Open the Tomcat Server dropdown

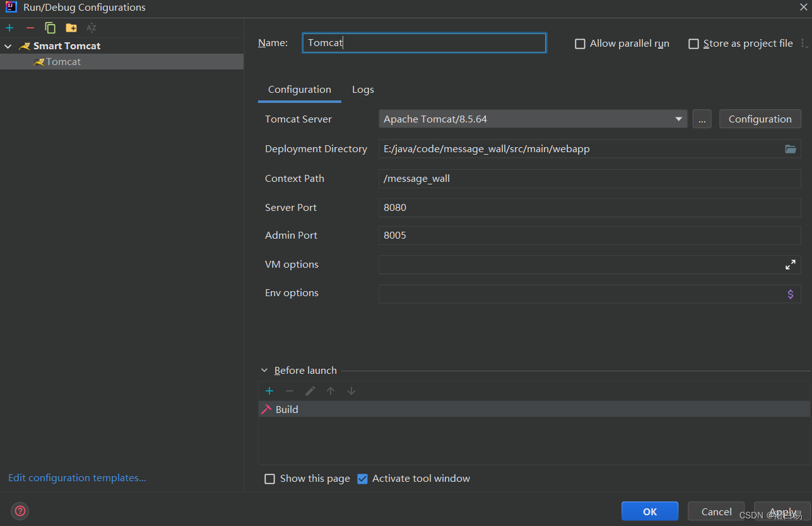click(679, 119)
